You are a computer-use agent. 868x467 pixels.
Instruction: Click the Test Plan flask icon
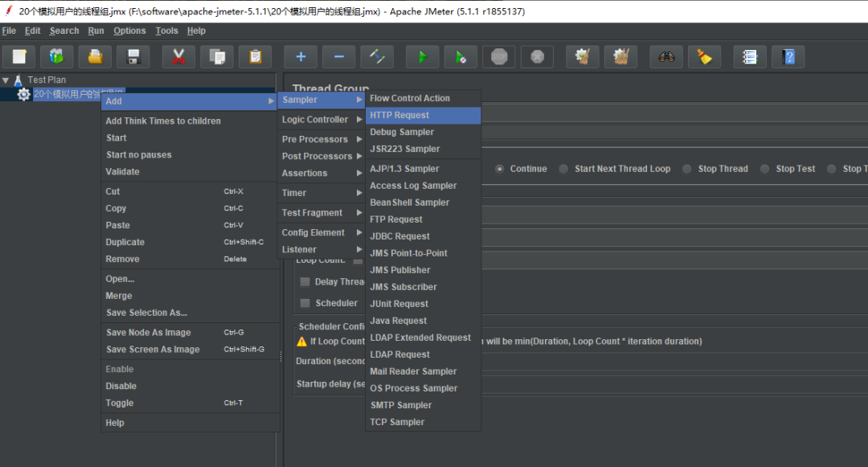tap(18, 80)
